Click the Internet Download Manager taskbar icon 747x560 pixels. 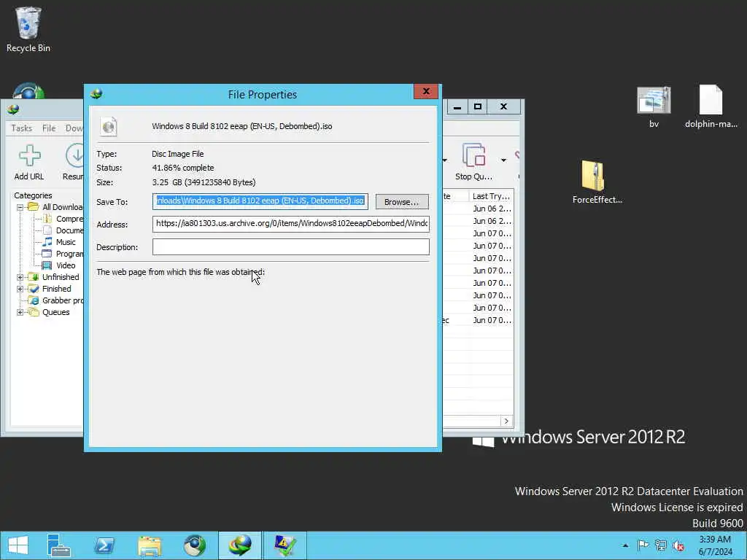click(x=240, y=545)
